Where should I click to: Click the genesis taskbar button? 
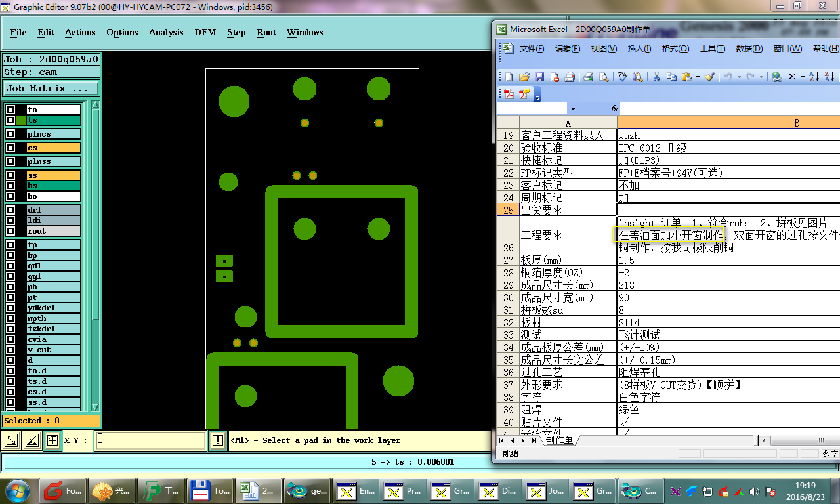pyautogui.click(x=308, y=490)
